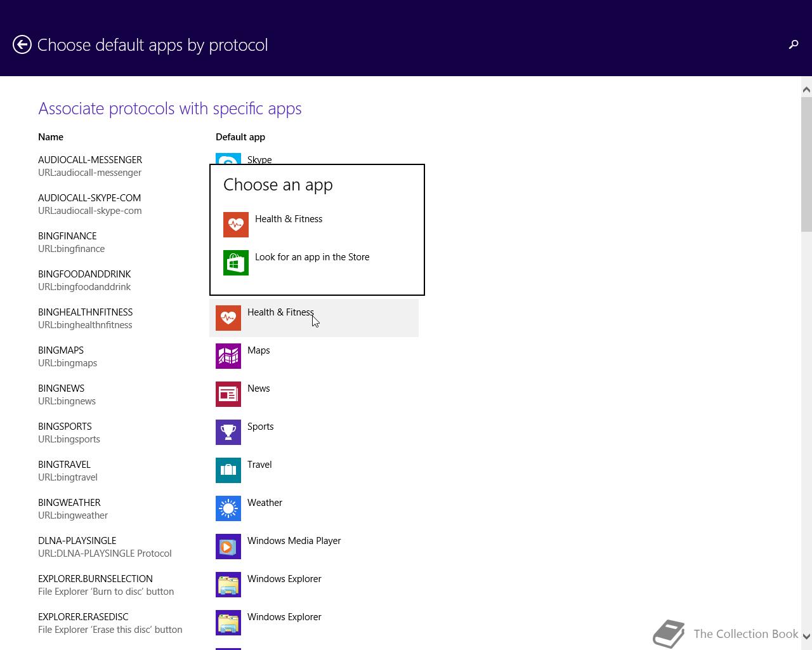Select the AUDIOCALL-SKYPE-COM protocol name
Image resolution: width=812 pixels, height=650 pixels.
click(x=89, y=198)
